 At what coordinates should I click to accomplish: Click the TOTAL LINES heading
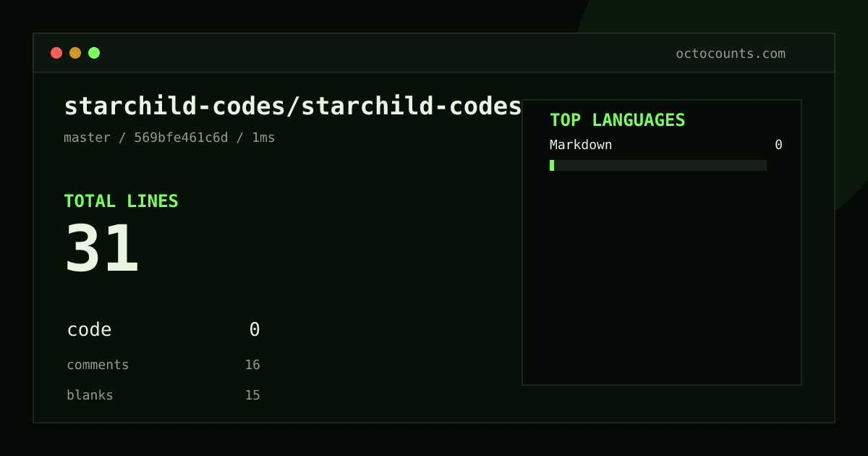tap(121, 201)
